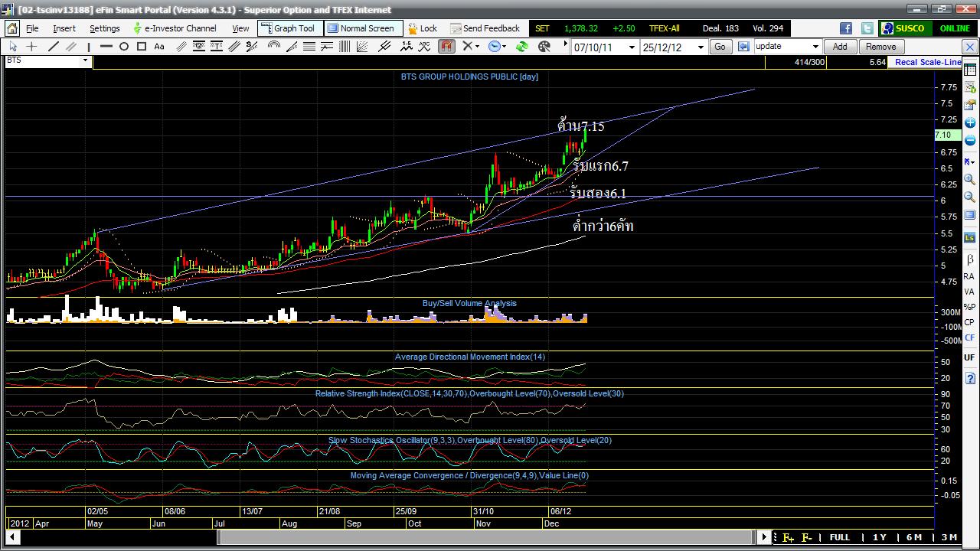Click Send Feedback
The image size is (980, 551).
485,28
